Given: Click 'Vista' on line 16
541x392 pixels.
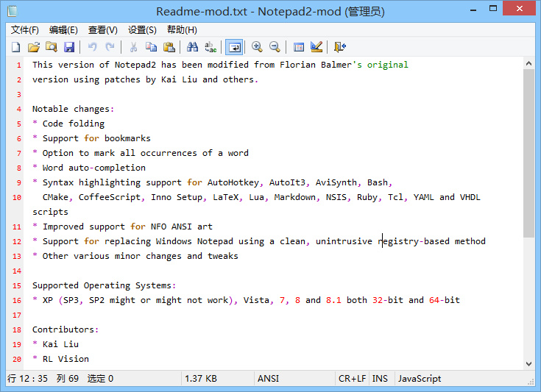Looking at the screenshot, I should click(x=256, y=300).
